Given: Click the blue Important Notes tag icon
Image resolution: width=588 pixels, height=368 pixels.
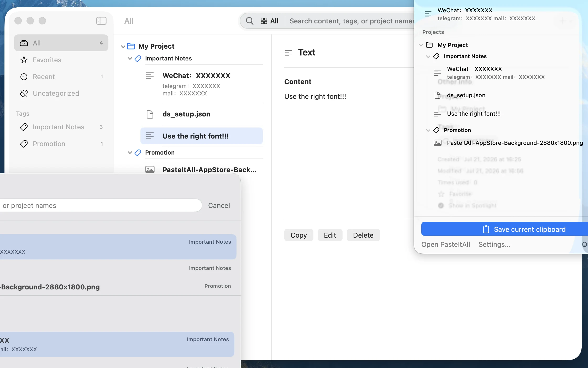Looking at the screenshot, I should click(x=138, y=58).
